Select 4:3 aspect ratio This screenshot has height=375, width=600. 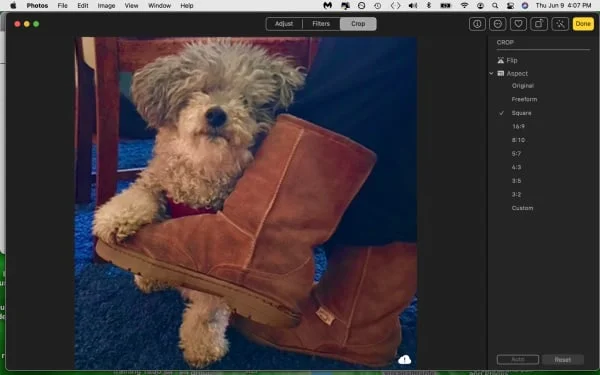point(516,167)
